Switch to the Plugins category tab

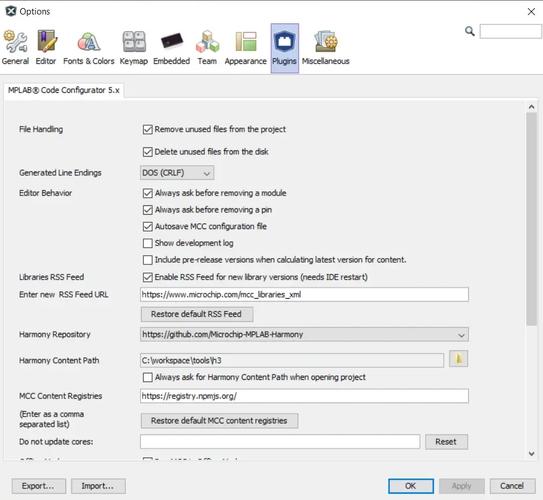tap(284, 48)
